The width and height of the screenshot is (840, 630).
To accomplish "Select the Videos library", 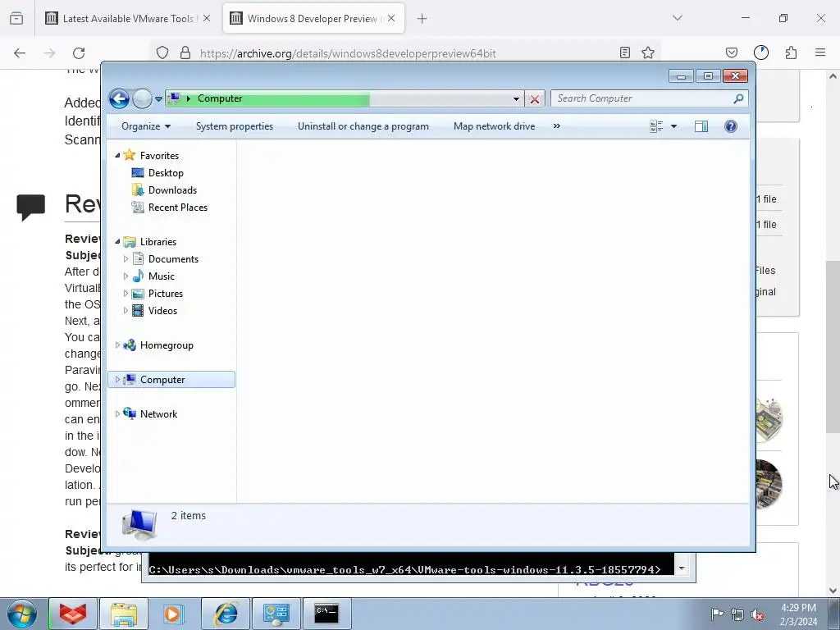I will point(162,311).
